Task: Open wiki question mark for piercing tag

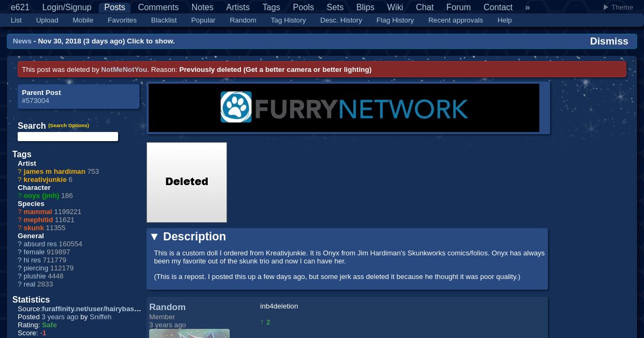Action: (x=20, y=268)
